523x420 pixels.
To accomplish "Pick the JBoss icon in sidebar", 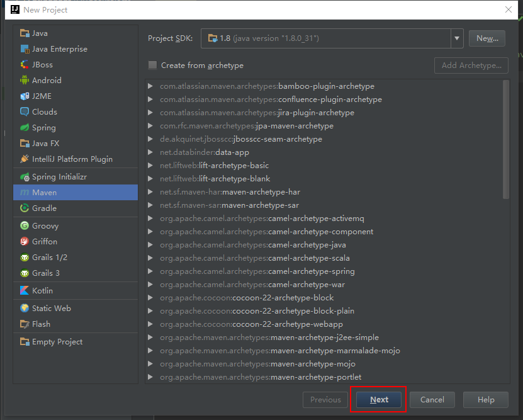I will click(25, 65).
